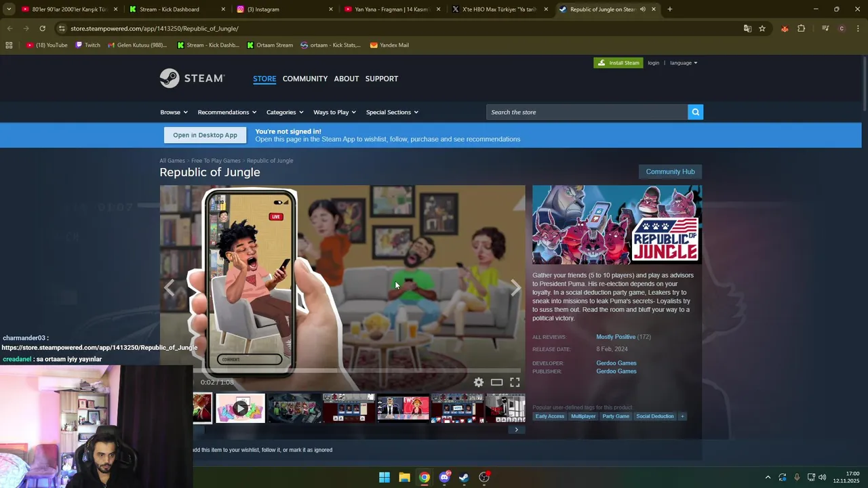Seek on the trailer progress bar
This screenshot has height=488, width=868.
[x=358, y=370]
